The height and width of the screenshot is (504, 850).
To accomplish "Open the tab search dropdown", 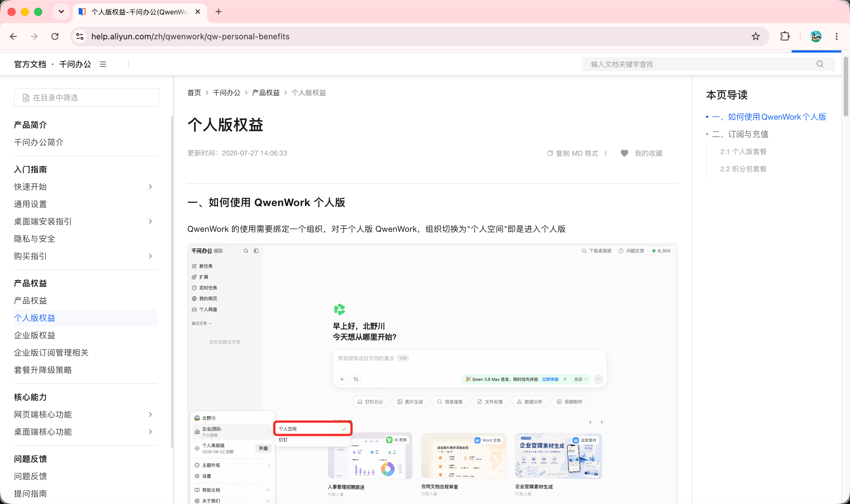I will pos(61,12).
